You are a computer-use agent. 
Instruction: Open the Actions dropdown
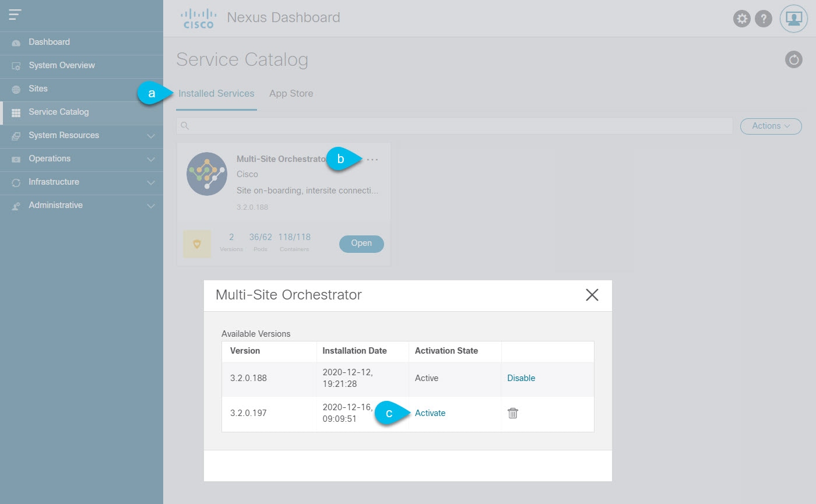point(771,126)
